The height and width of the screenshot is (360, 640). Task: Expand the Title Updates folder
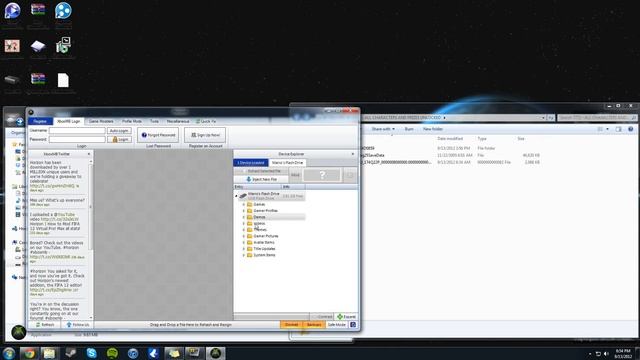tap(244, 249)
